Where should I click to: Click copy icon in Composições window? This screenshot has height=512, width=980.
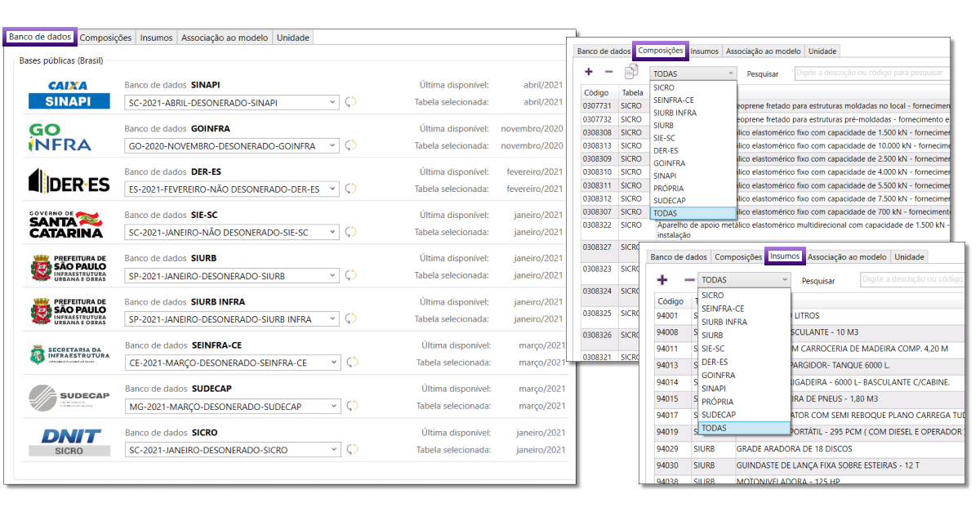631,72
